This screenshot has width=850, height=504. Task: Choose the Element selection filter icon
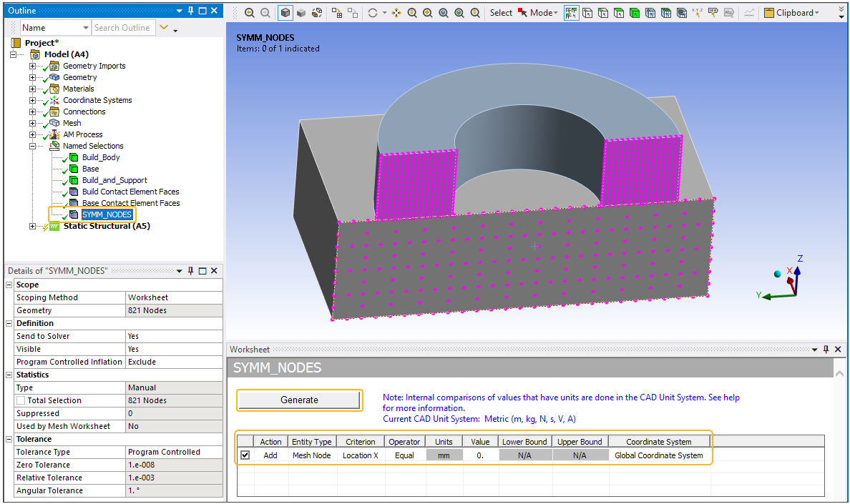point(681,12)
